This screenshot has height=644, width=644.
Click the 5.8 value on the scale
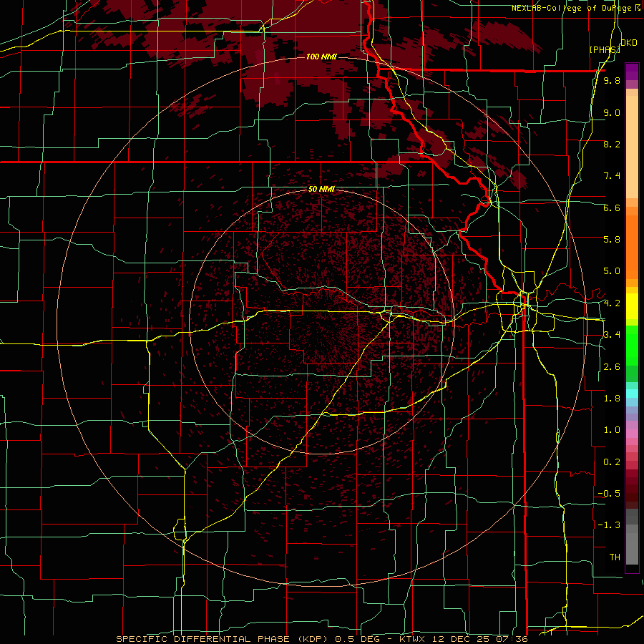(612, 240)
